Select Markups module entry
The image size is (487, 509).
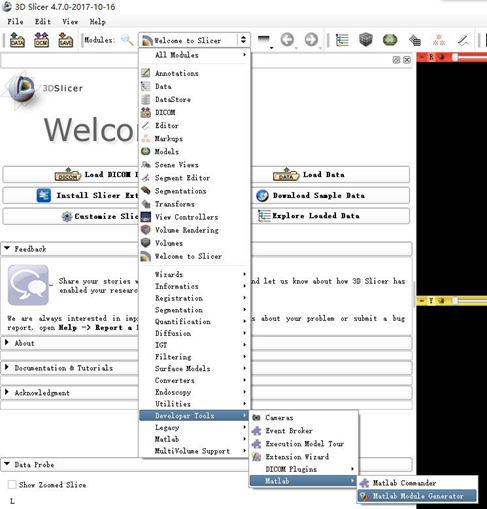(194, 139)
